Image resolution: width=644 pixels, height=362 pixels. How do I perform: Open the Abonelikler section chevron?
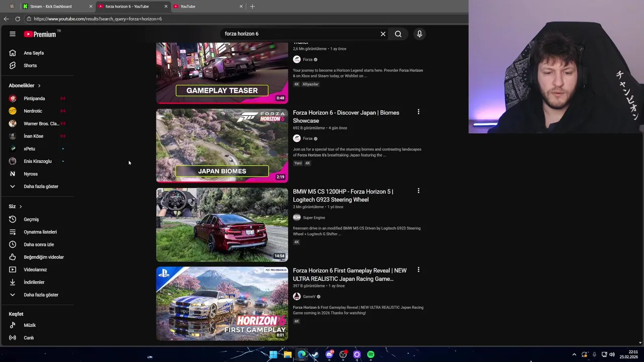coord(39,85)
